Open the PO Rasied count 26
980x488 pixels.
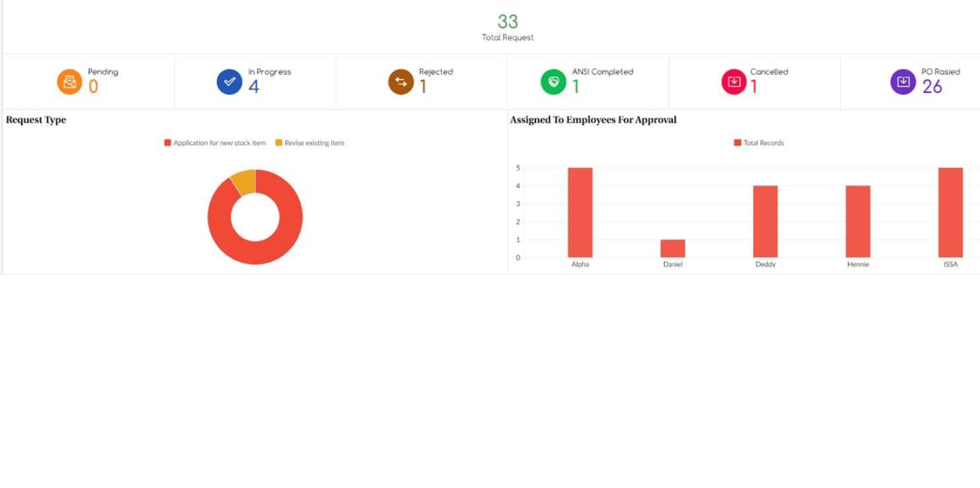pyautogui.click(x=932, y=87)
